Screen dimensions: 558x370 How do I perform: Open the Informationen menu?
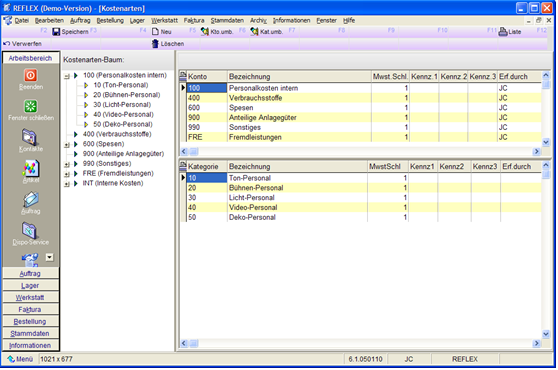(x=291, y=20)
